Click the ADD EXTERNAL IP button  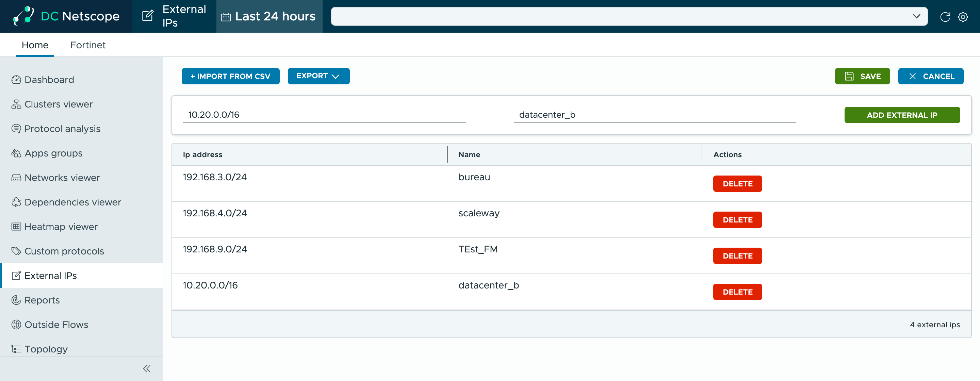tap(902, 115)
